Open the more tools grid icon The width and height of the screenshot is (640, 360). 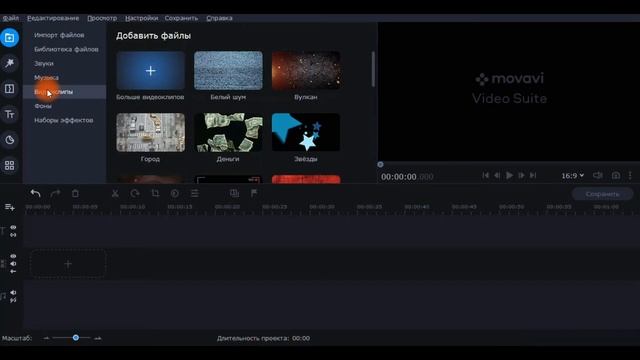click(x=9, y=165)
